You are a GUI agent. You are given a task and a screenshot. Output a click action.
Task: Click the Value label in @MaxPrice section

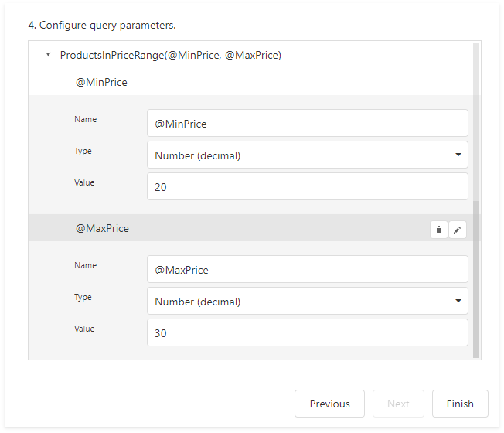pyautogui.click(x=84, y=329)
